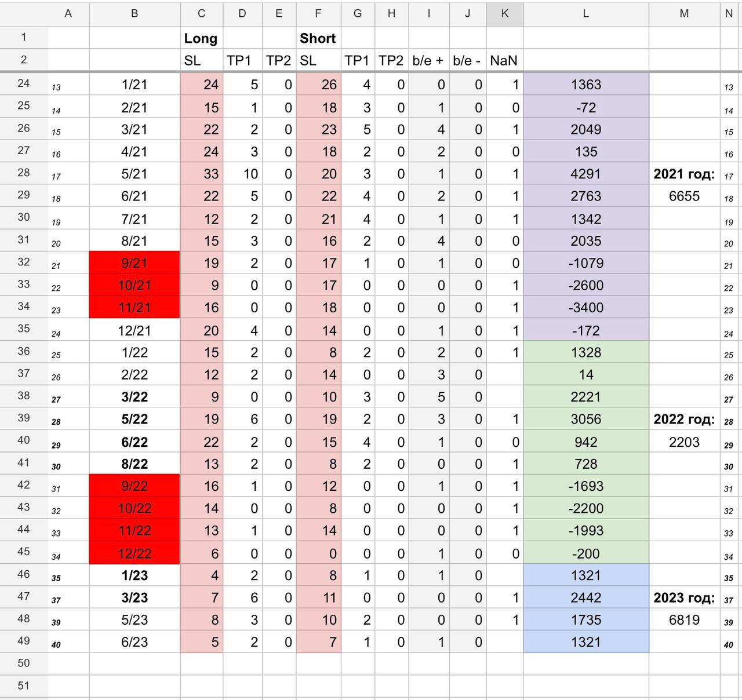Select column B header
The height and width of the screenshot is (700, 742).
click(x=134, y=13)
